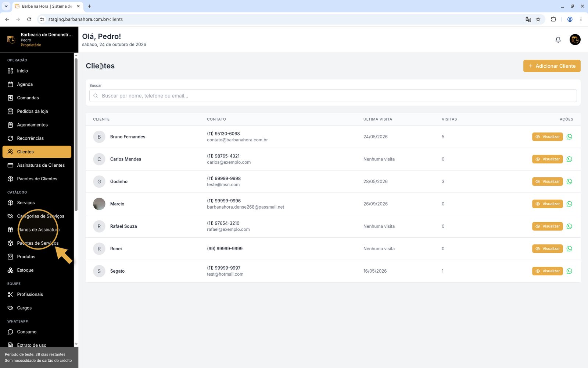
Task: Select Assinaturas de Clientes in sidebar
Action: point(37,166)
